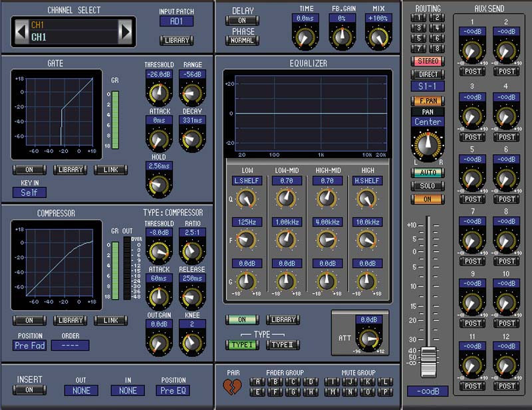Click the right arrow in Channel Select

coord(125,30)
